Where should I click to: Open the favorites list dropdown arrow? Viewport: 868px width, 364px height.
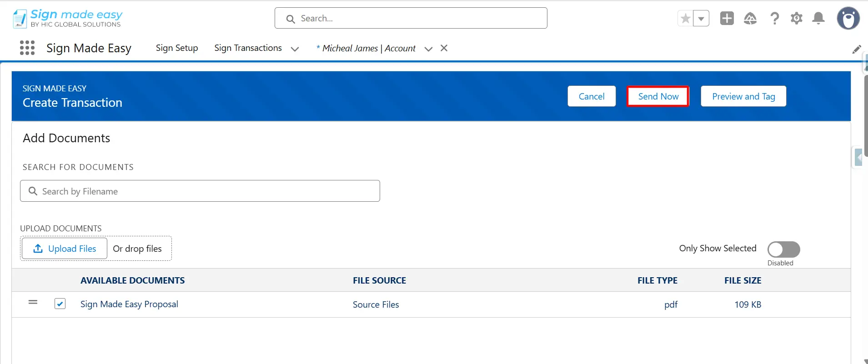[701, 19]
